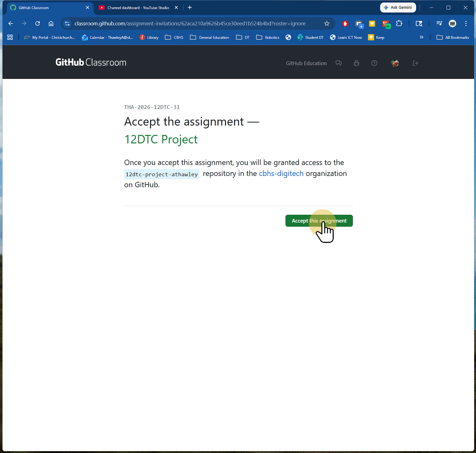Toggle bookmark star for this page
Image resolution: width=476 pixels, height=453 pixels.
click(327, 23)
